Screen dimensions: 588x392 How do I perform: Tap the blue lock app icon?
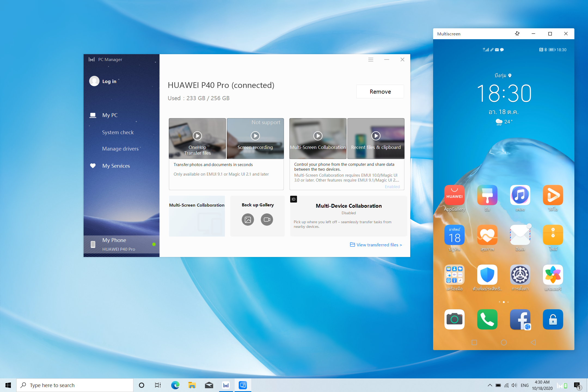point(553,319)
